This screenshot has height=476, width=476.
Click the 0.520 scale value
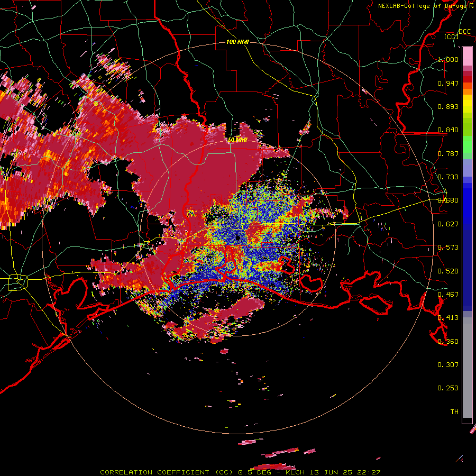[448, 271]
